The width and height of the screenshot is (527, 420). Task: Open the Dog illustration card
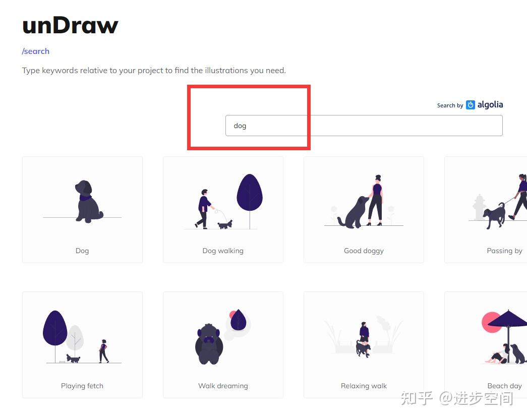pyautogui.click(x=82, y=210)
